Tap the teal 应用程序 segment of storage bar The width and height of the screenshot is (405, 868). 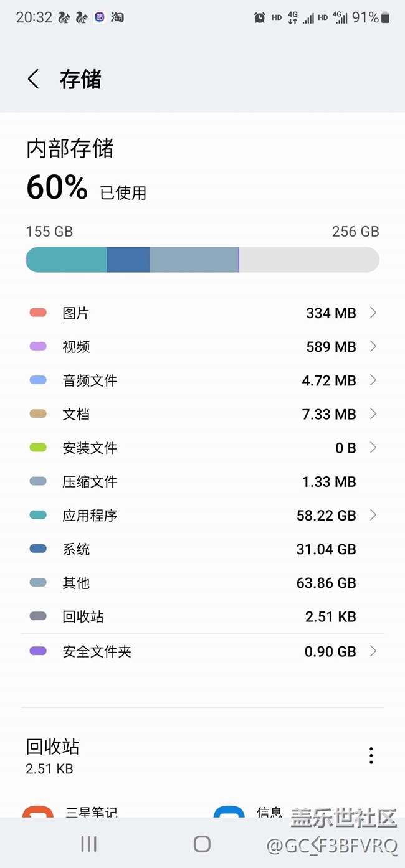[x=67, y=260]
